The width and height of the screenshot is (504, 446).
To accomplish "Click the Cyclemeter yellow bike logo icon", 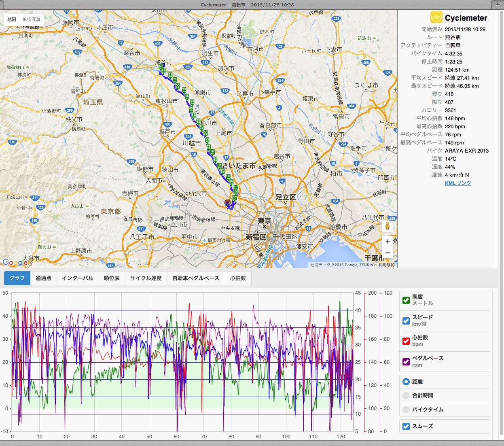I will point(436,17).
